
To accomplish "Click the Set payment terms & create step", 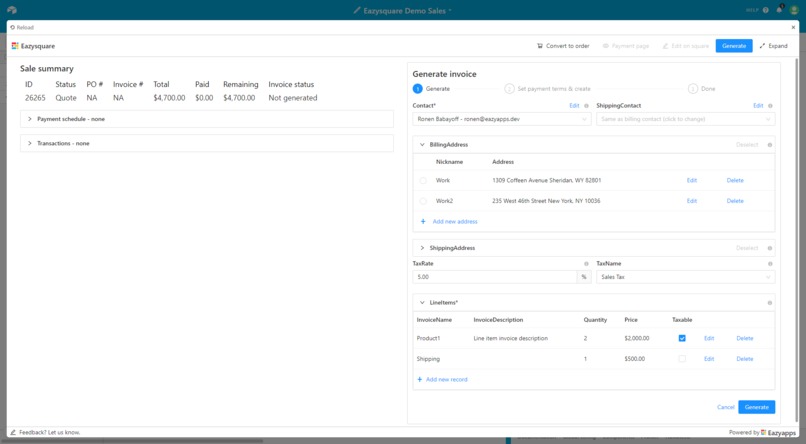I will point(547,89).
